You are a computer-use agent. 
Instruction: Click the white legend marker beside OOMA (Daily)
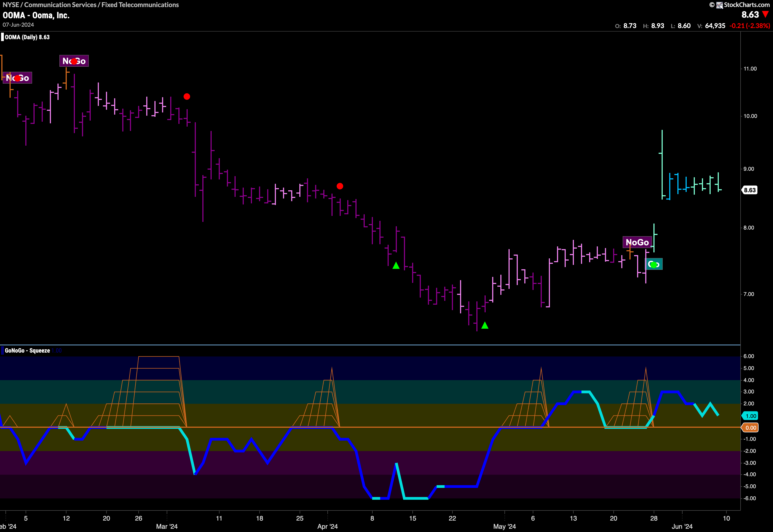pyautogui.click(x=2, y=37)
